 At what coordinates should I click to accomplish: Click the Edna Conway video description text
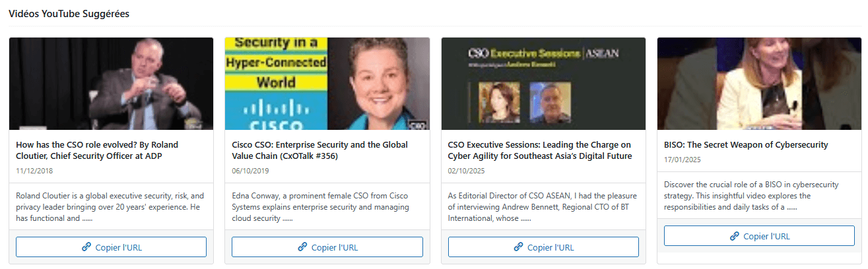click(321, 207)
